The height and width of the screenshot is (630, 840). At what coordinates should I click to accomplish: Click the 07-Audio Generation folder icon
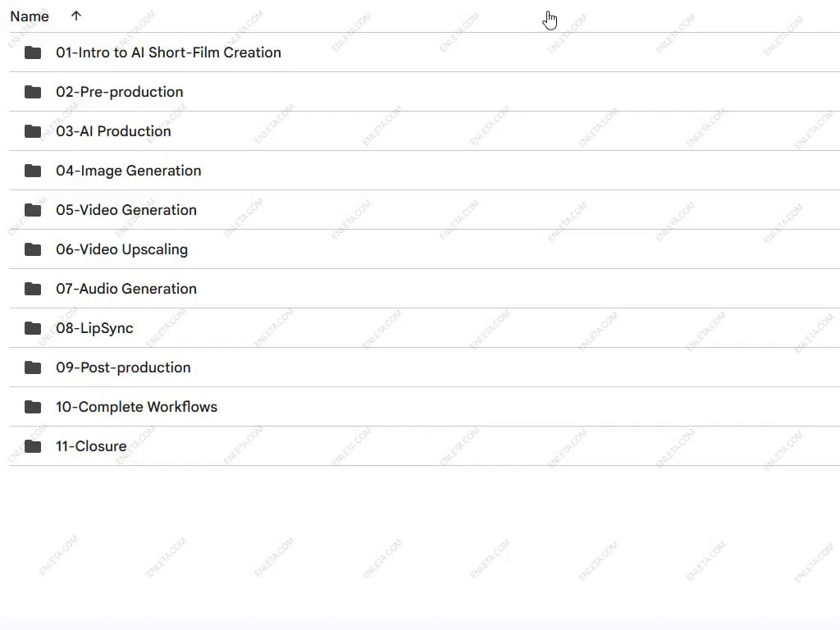33,289
